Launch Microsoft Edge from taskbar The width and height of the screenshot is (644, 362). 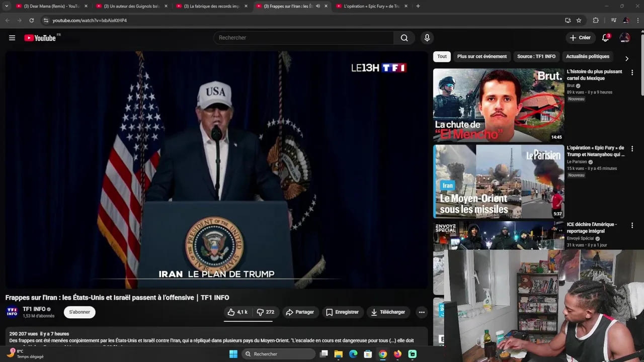coord(353,354)
